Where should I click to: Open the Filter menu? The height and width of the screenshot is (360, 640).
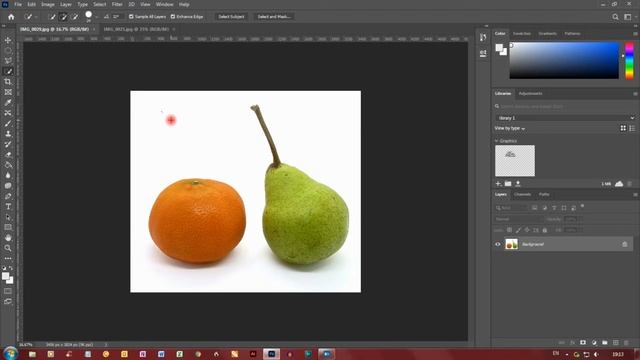(x=117, y=4)
